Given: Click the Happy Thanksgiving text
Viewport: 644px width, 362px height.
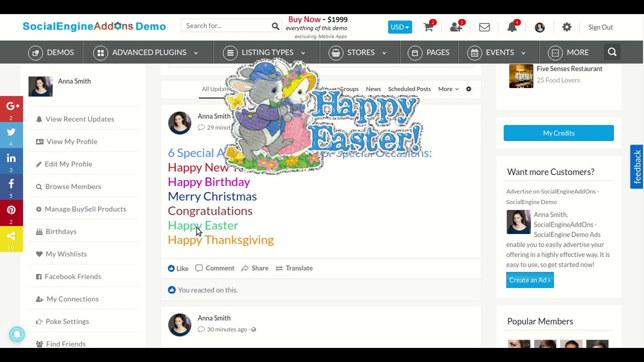Looking at the screenshot, I should [220, 240].
